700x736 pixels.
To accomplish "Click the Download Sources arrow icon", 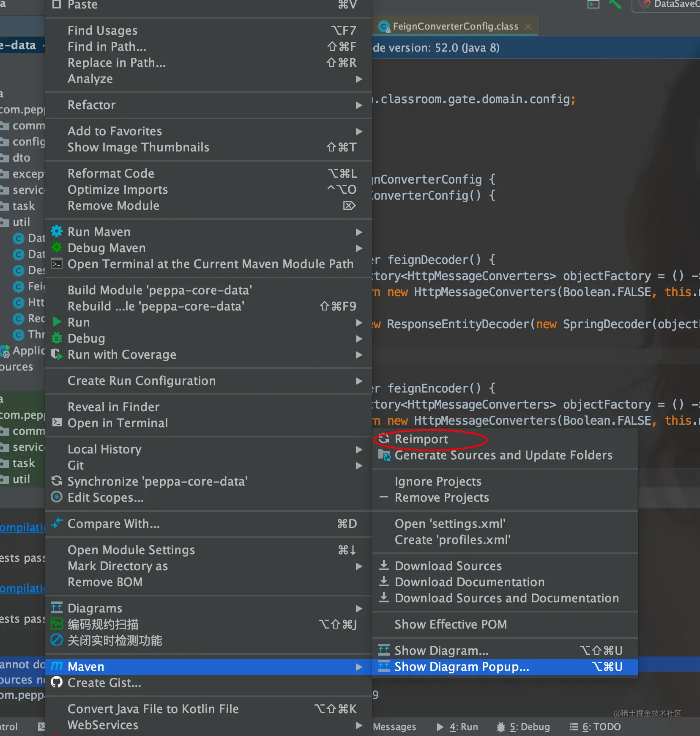I will point(384,566).
